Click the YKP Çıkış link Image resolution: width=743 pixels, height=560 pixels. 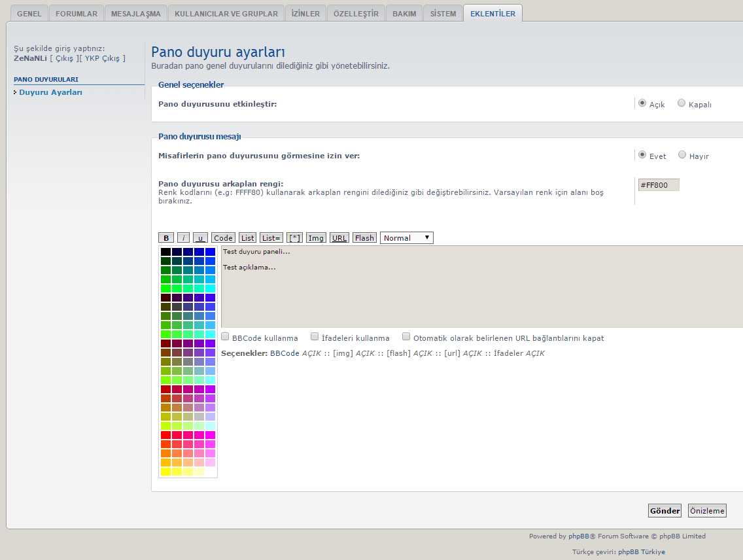click(102, 58)
